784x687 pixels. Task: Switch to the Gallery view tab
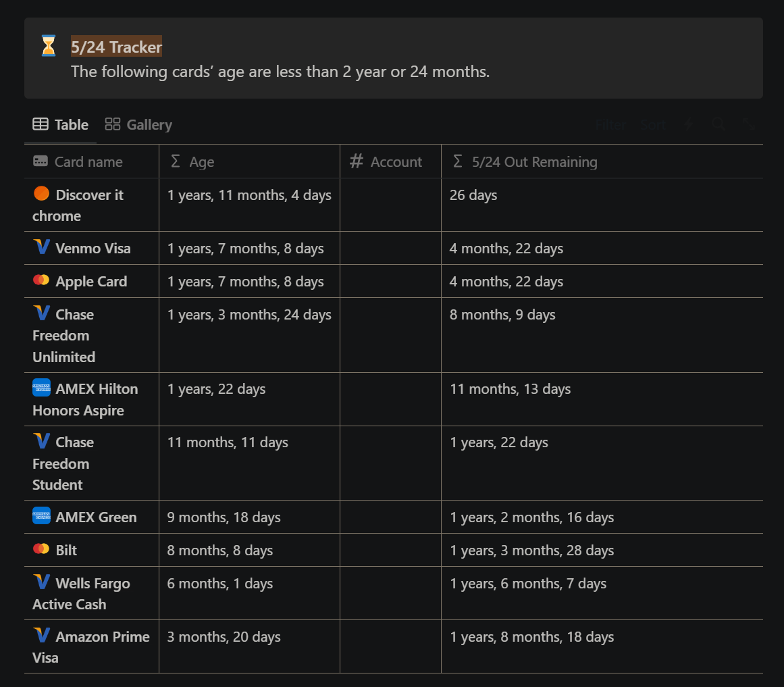pos(138,124)
